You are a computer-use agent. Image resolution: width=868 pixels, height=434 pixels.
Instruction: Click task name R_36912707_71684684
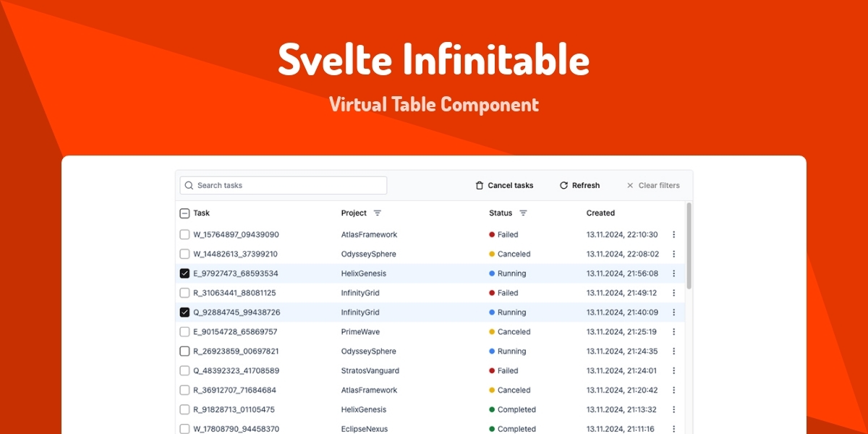pyautogui.click(x=235, y=390)
